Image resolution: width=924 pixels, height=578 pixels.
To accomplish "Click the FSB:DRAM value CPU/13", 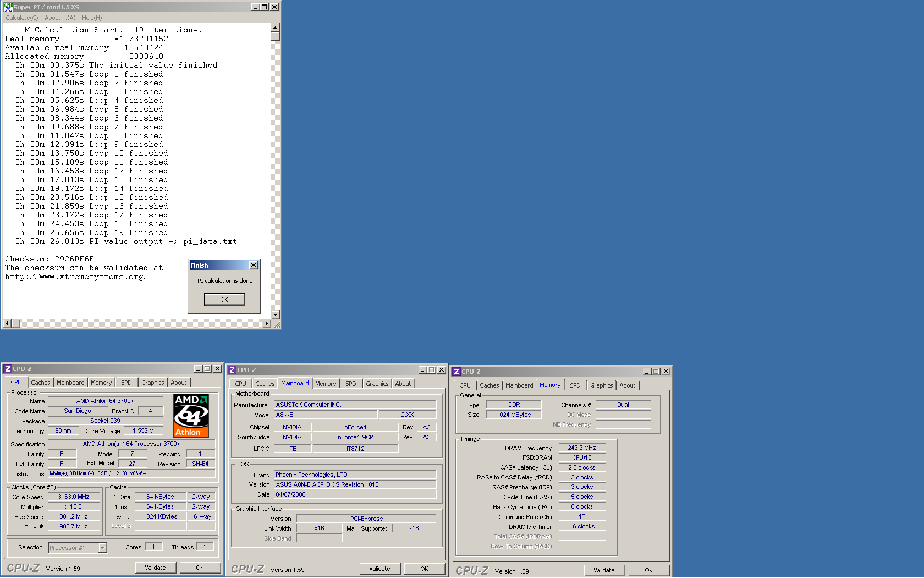I will pos(582,457).
